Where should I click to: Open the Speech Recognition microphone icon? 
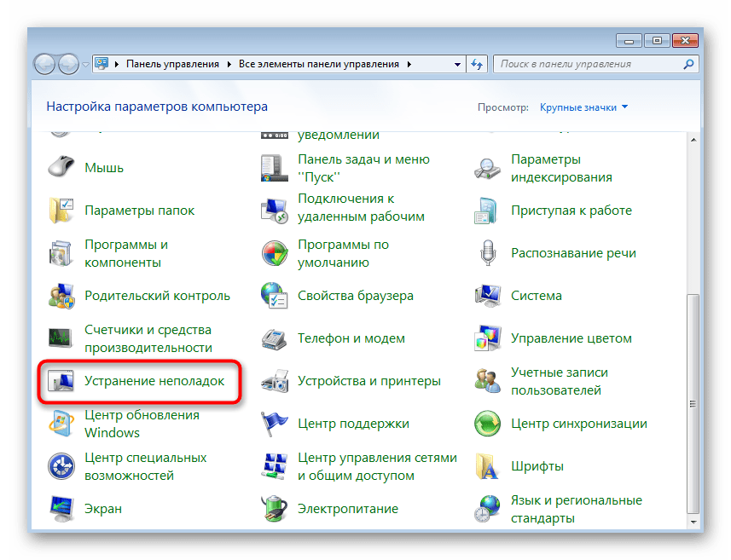point(488,253)
